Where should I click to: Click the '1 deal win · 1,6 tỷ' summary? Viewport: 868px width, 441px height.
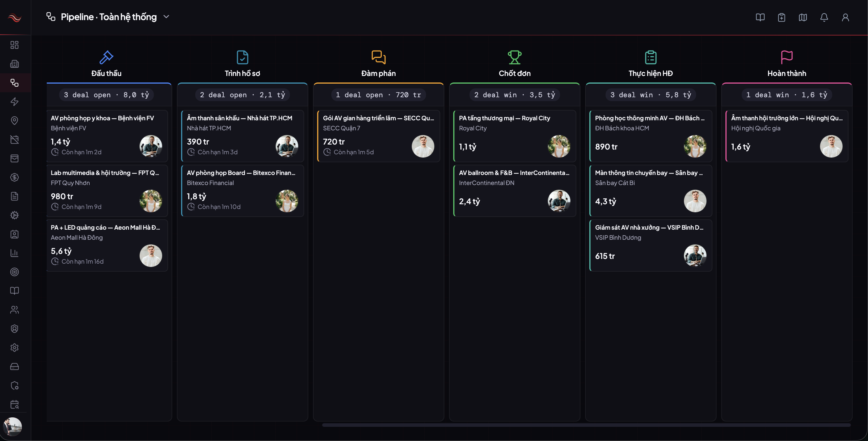[787, 95]
